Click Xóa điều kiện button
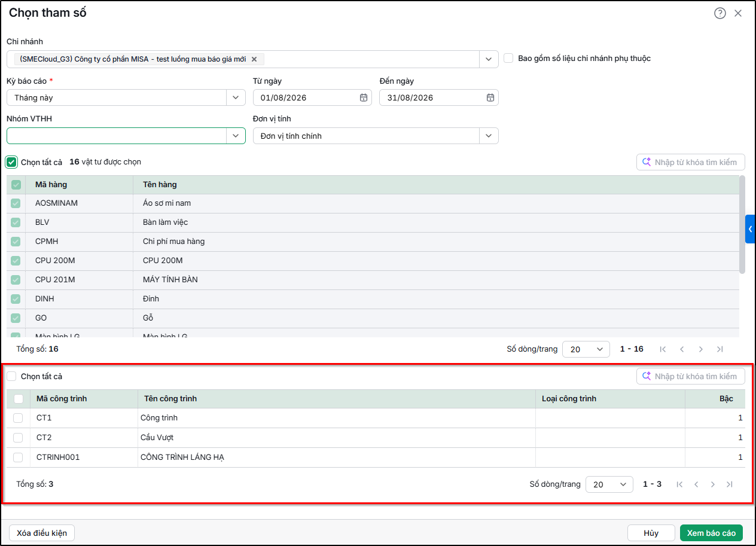This screenshot has width=756, height=546. (x=42, y=533)
